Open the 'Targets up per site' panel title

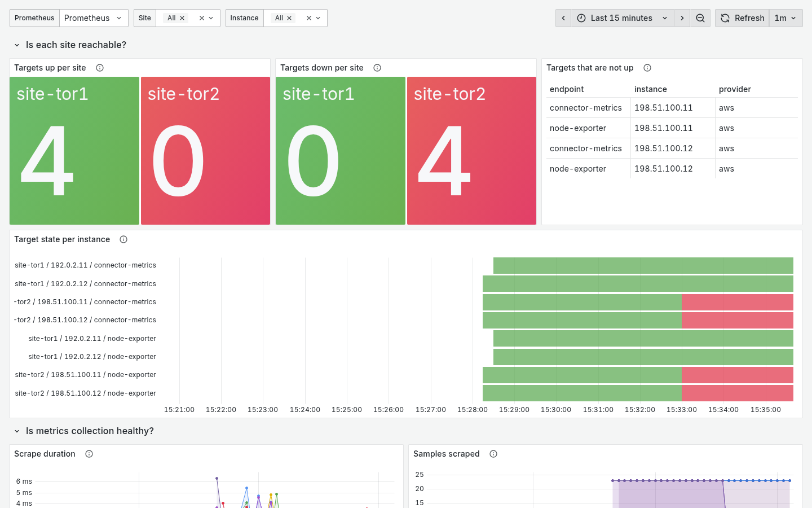click(x=50, y=68)
